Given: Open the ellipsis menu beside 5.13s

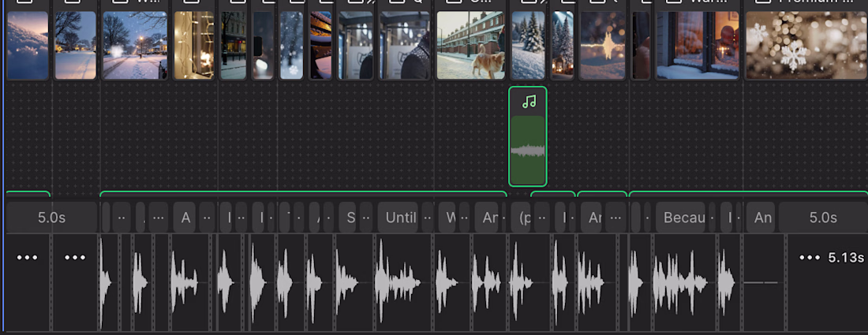Looking at the screenshot, I should (x=810, y=258).
